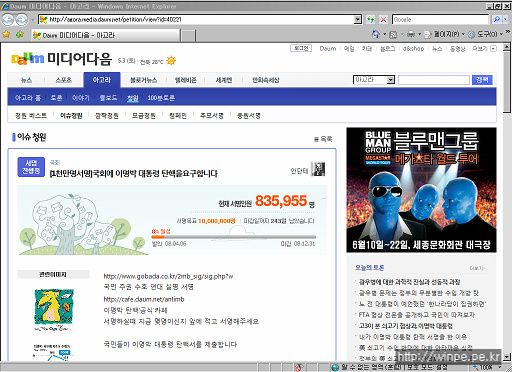Click the petition signature progress bar
Image resolution: width=512 pixels, height=372 pixels.
tap(233, 237)
